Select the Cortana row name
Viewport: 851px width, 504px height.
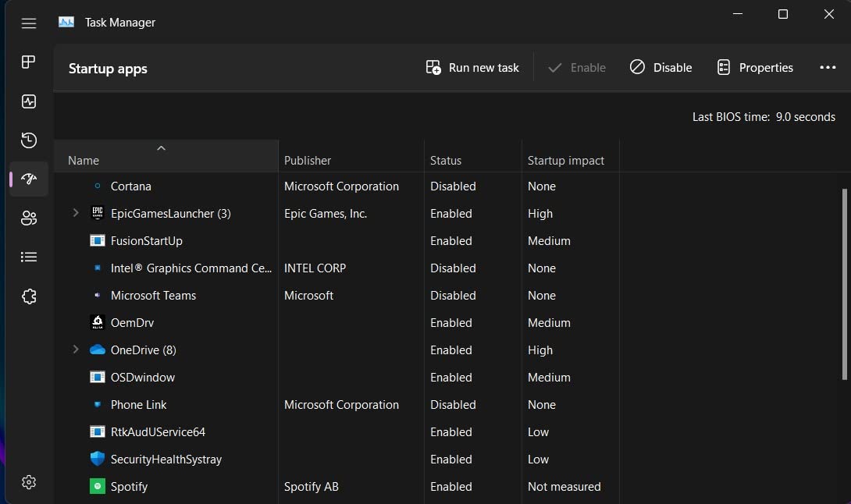click(x=131, y=186)
